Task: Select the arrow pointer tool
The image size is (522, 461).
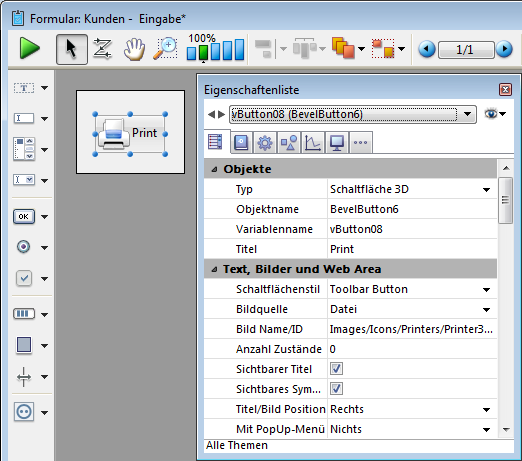Action: 72,49
